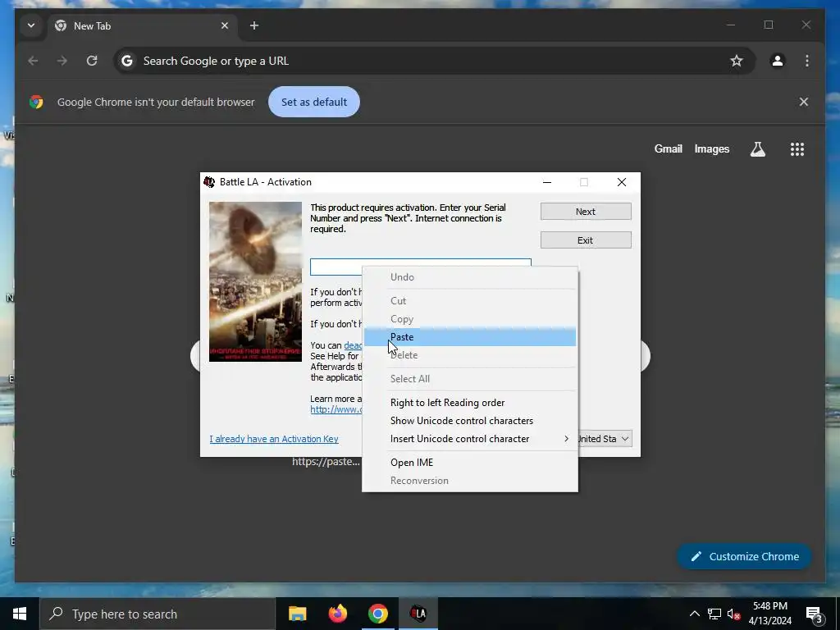
Task: Focus the Serial Number input field
Action: (x=421, y=262)
